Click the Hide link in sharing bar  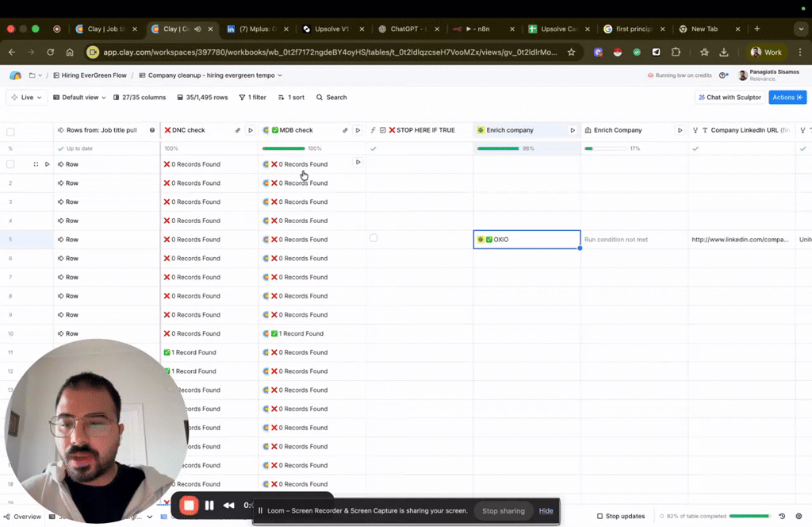(546, 510)
